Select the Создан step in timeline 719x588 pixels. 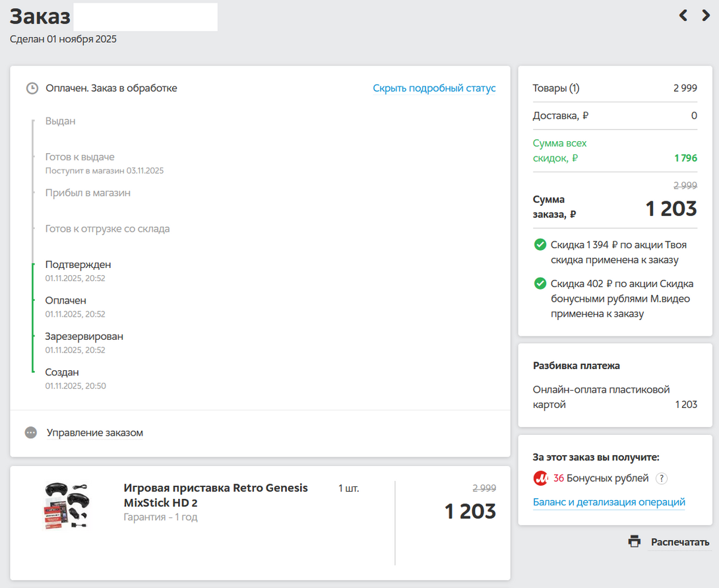pos(62,372)
